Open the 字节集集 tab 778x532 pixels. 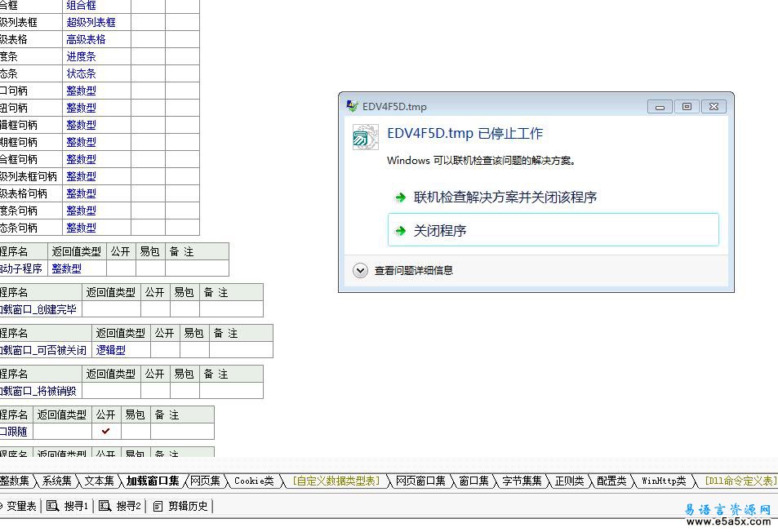point(522,481)
